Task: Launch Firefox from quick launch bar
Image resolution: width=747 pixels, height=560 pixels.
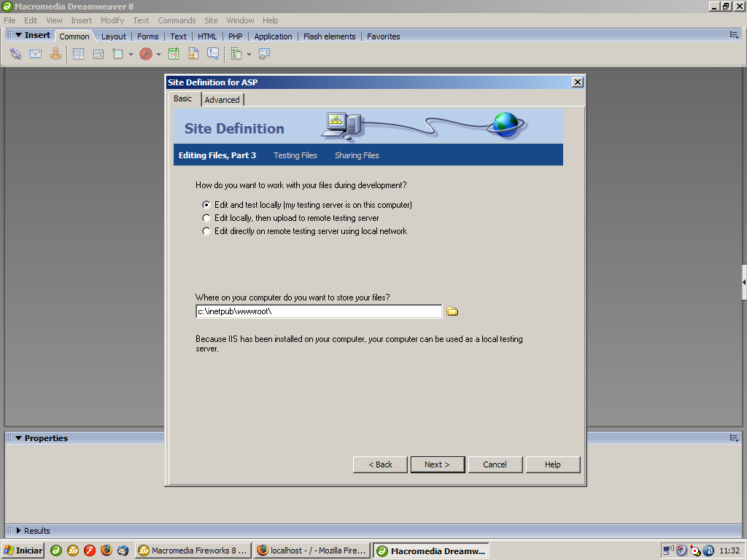Action: 107,551
